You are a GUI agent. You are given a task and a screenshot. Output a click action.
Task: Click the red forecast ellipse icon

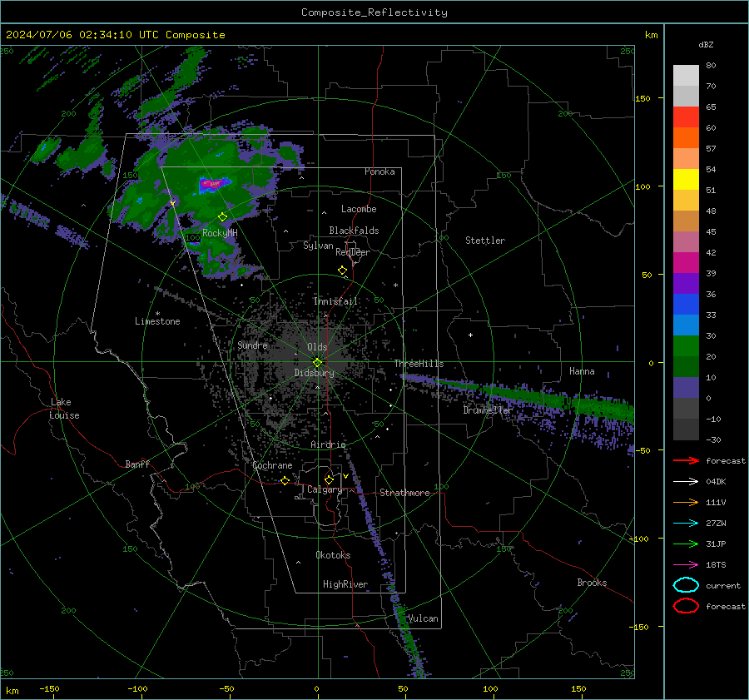click(686, 606)
